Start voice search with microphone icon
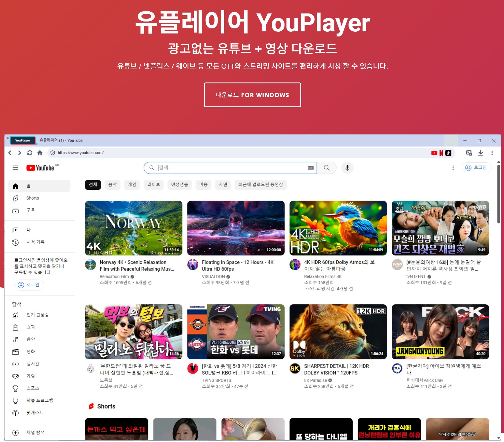This screenshot has width=504, height=442. (x=347, y=168)
